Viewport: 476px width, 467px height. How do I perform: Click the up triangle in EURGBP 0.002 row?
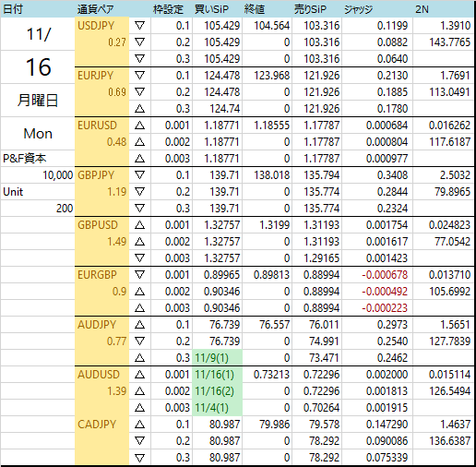139,292
